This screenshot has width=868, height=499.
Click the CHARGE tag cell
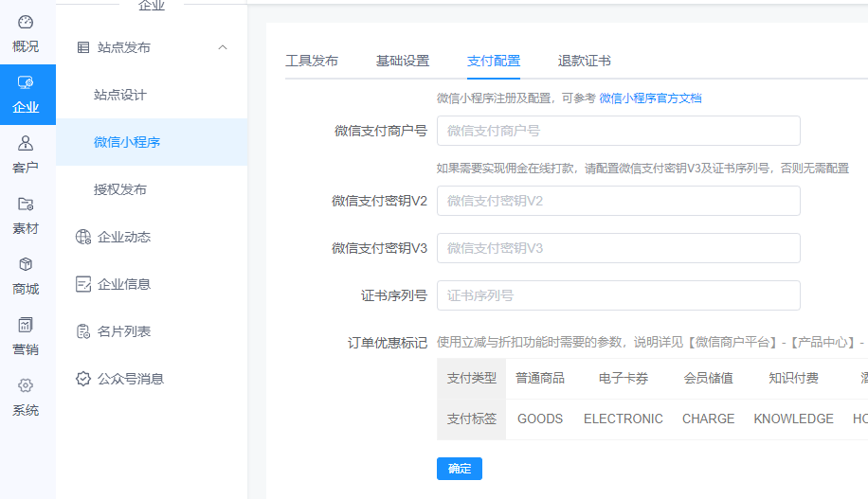(x=708, y=419)
